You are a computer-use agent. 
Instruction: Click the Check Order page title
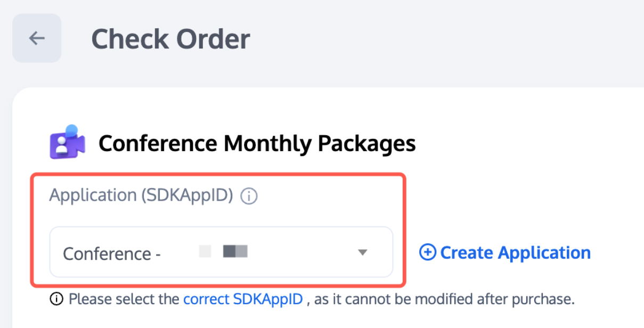tap(170, 38)
